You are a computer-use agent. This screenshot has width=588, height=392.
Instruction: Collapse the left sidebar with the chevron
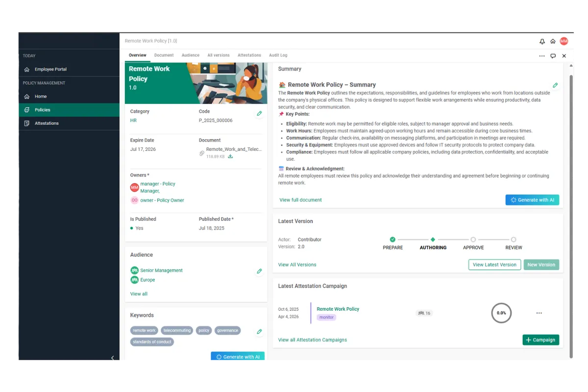tap(113, 358)
